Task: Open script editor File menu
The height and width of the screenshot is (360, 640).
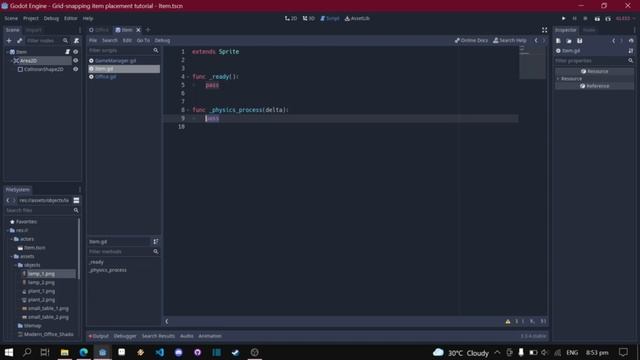Action: (93, 40)
